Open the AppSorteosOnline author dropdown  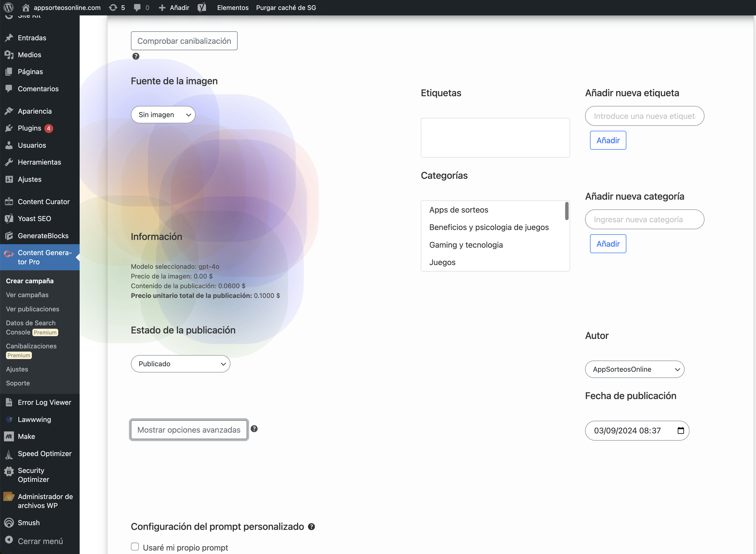[x=635, y=369]
